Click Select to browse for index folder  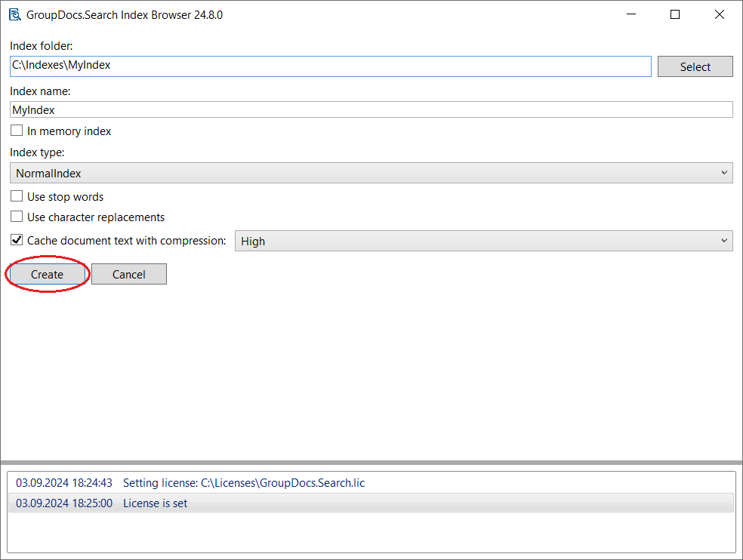695,66
